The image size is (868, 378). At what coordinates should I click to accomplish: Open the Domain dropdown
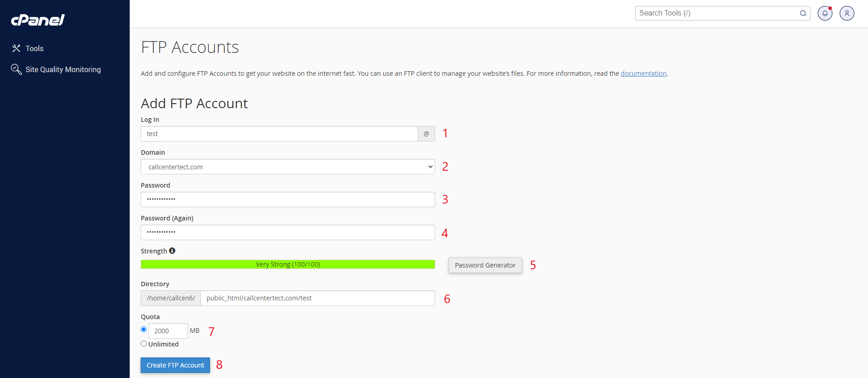288,167
